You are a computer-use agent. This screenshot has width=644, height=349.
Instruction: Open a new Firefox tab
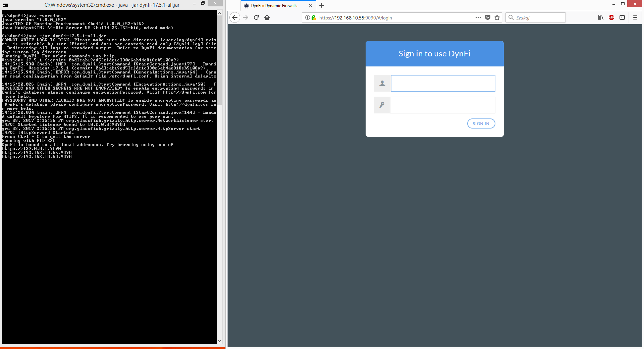coord(322,5)
